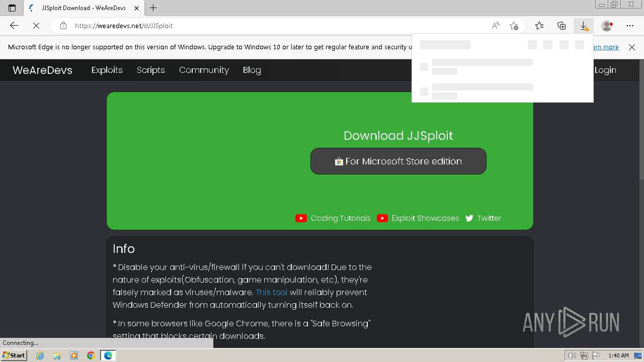Open the Coding Tutorials YouTube link
This screenshot has width=644, height=362.
(341, 218)
